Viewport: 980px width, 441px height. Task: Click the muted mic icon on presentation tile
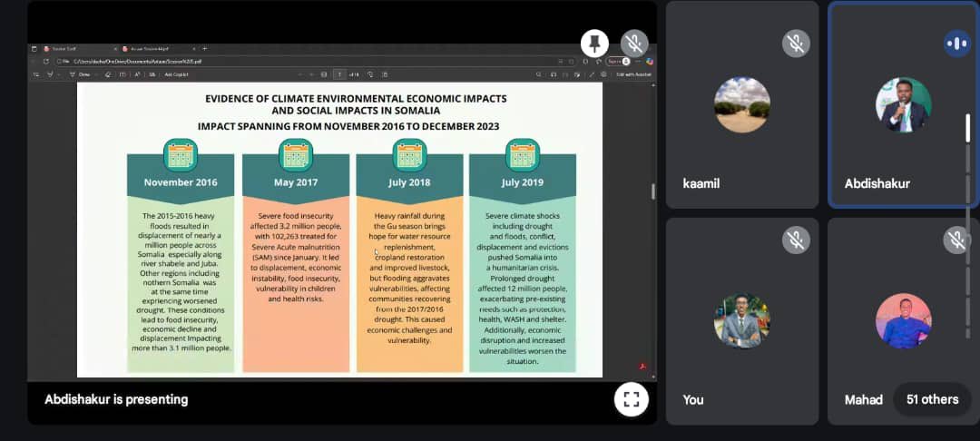(x=634, y=43)
